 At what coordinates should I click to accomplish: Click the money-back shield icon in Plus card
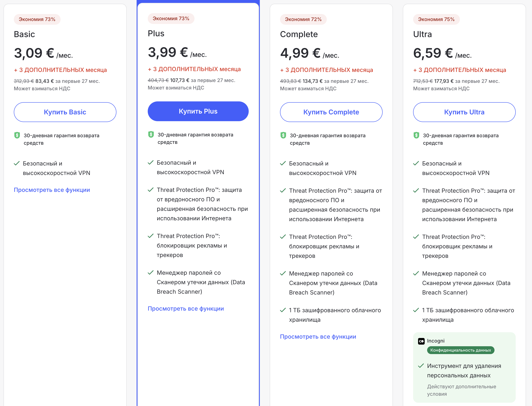point(151,134)
